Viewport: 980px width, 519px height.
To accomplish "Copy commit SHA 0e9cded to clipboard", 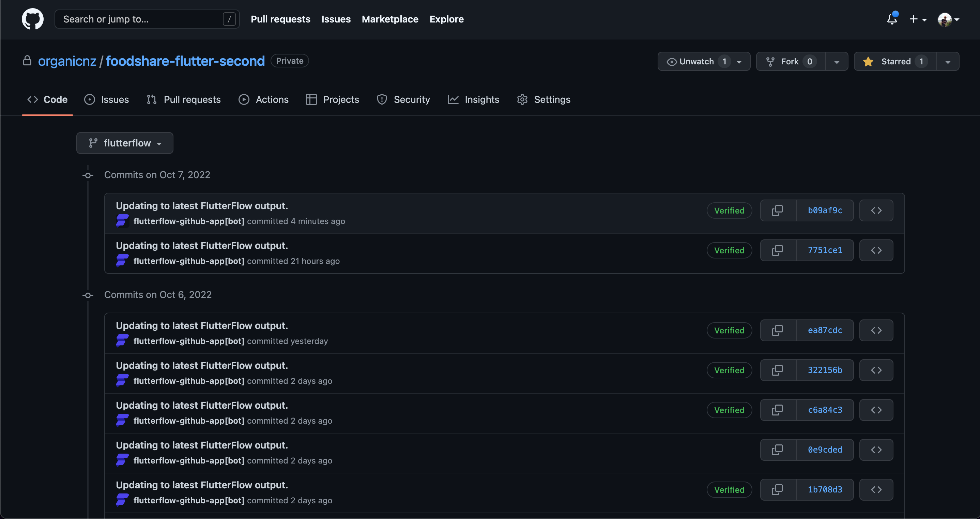I will (x=777, y=450).
